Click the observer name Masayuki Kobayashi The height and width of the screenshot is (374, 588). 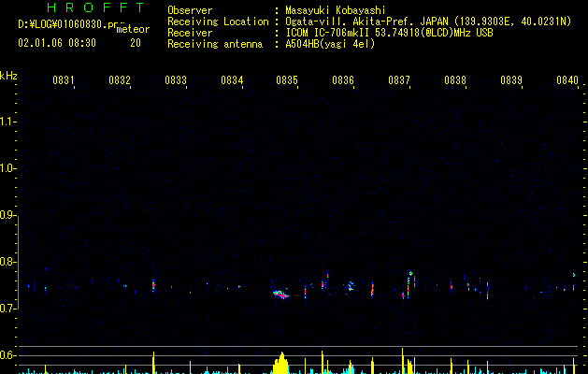click(336, 10)
